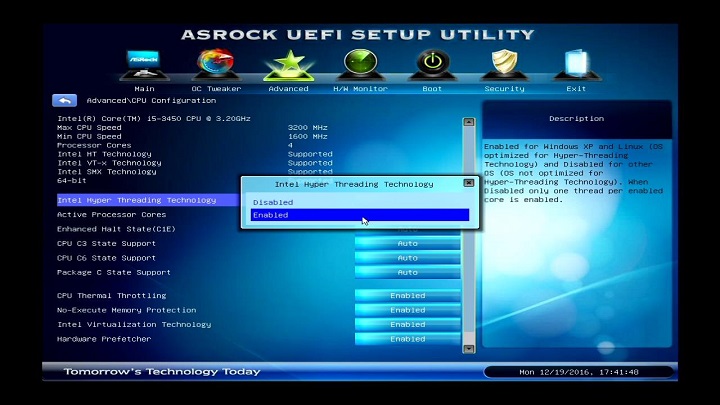
Task: Open the Boot power icon
Action: (433, 63)
